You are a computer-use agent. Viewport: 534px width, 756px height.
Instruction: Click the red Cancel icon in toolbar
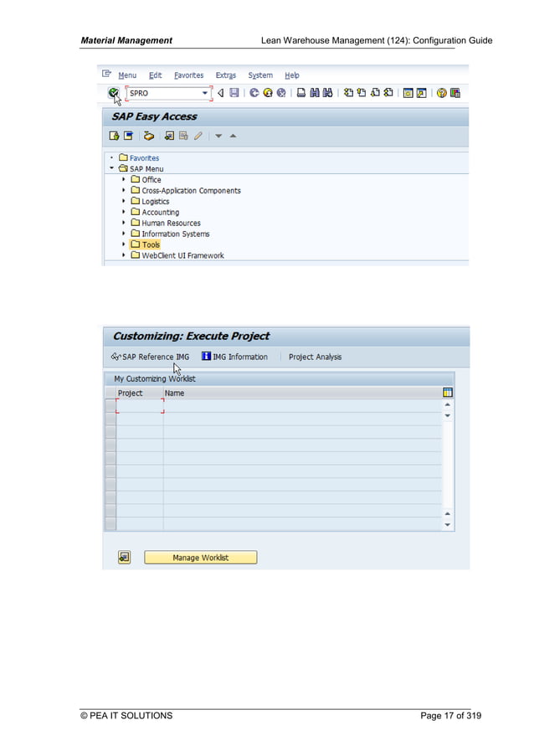(x=281, y=93)
